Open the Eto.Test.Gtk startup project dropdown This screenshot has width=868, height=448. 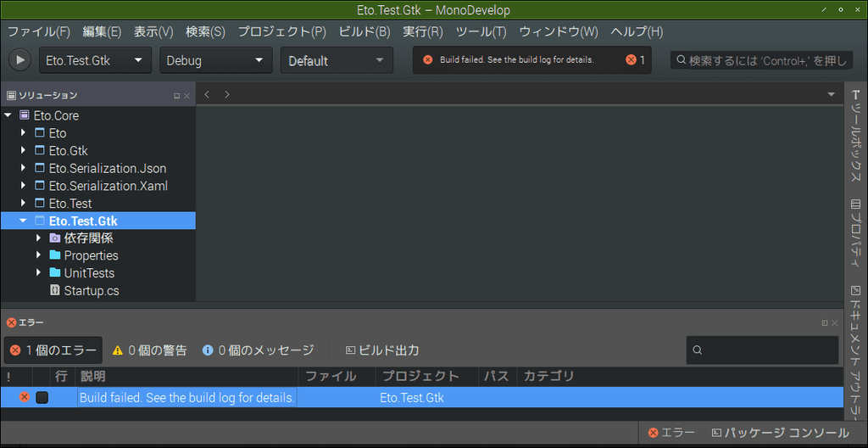click(95, 60)
